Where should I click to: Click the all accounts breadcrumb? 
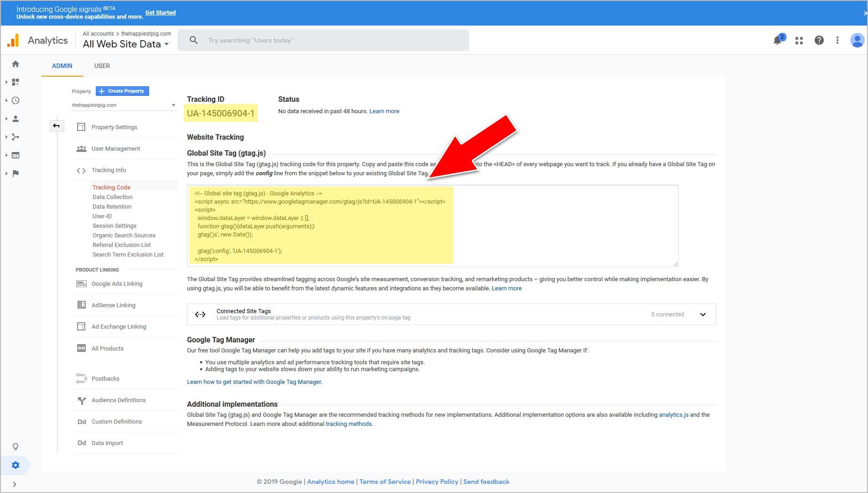[98, 33]
